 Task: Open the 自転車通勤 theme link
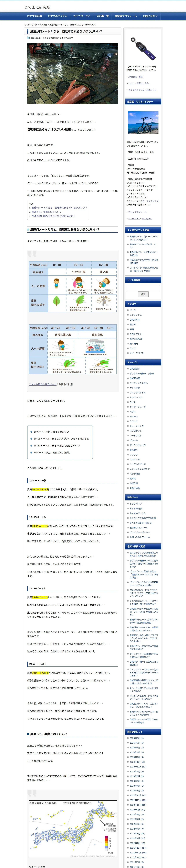135,488
